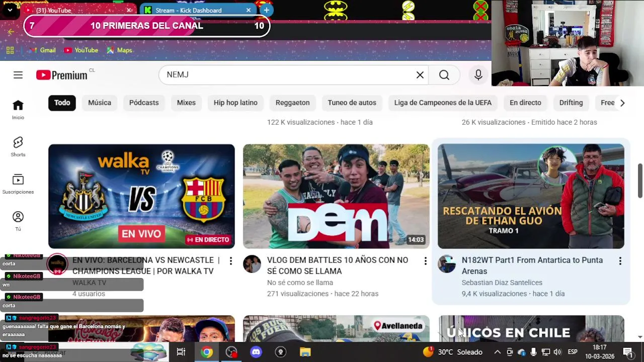Select the Drifting filter chip
Screen dimensions: 644x362
(x=571, y=103)
